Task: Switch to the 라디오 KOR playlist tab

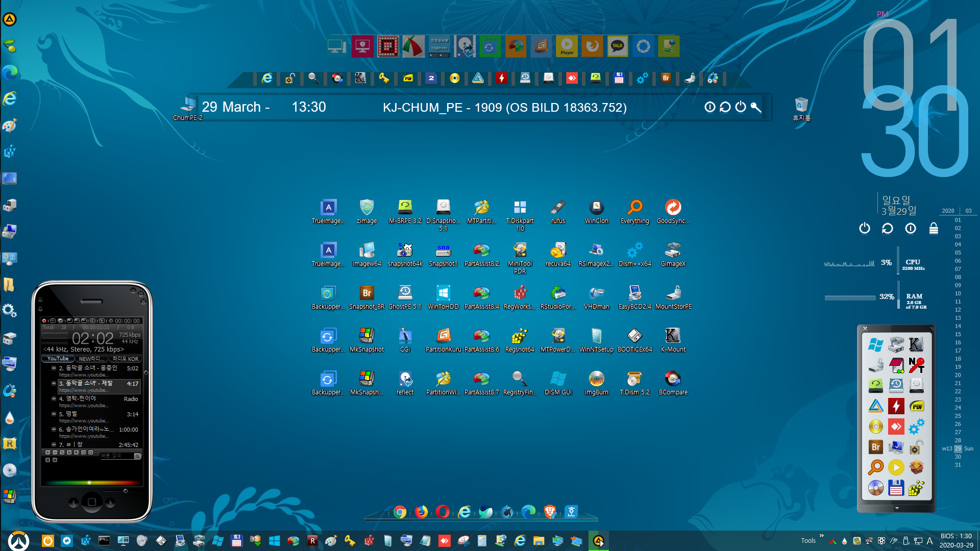Action: coord(125,359)
